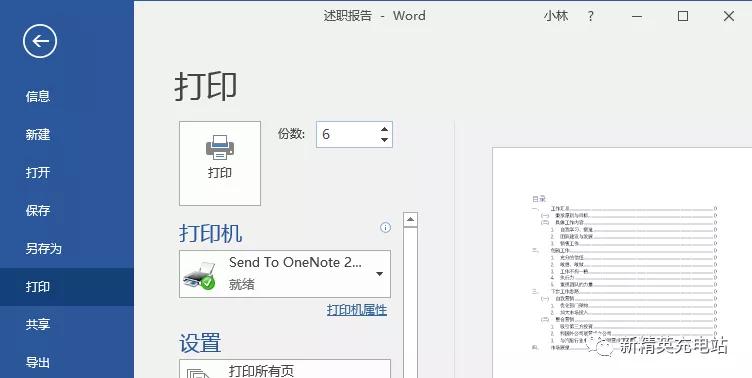Maximize the Word window
This screenshot has width=752, height=378.
tap(683, 16)
